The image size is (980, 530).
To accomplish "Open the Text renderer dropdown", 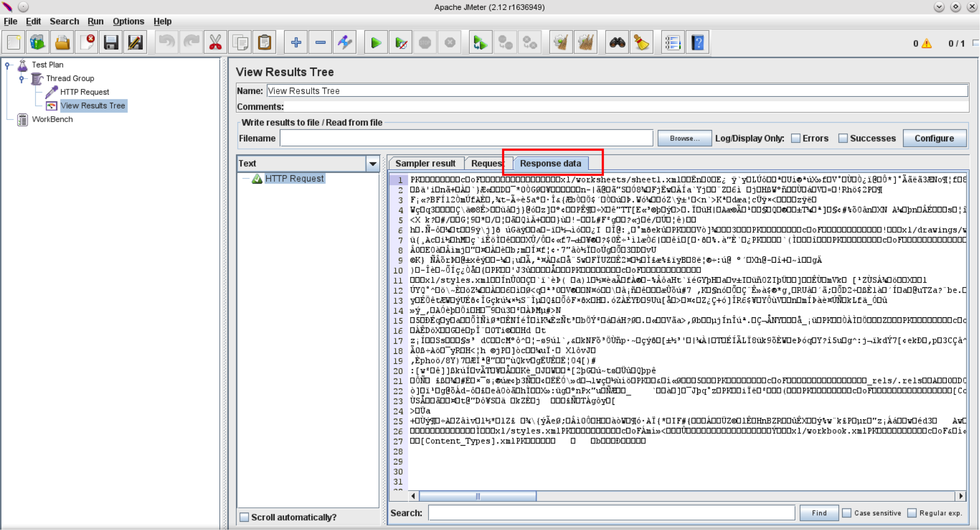I will pyautogui.click(x=373, y=164).
